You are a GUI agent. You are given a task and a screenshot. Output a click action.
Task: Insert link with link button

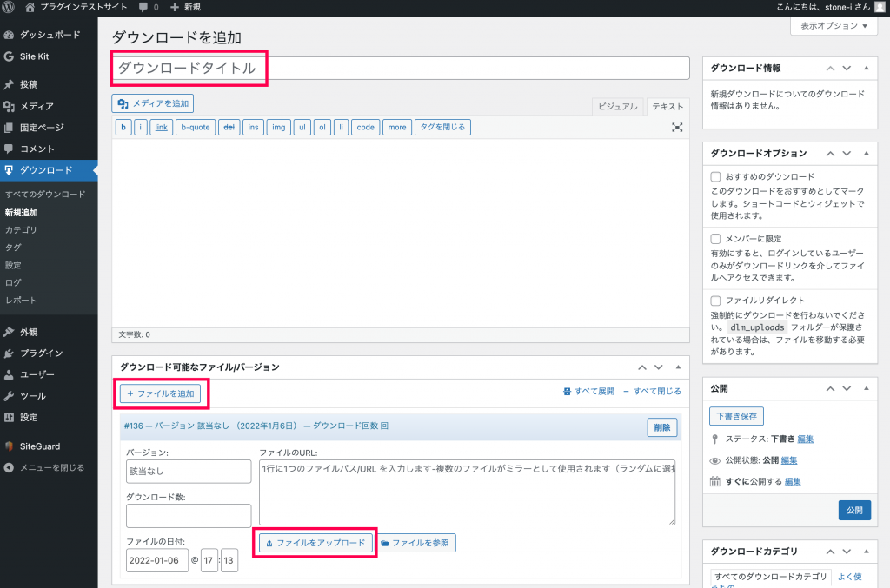coord(161,128)
